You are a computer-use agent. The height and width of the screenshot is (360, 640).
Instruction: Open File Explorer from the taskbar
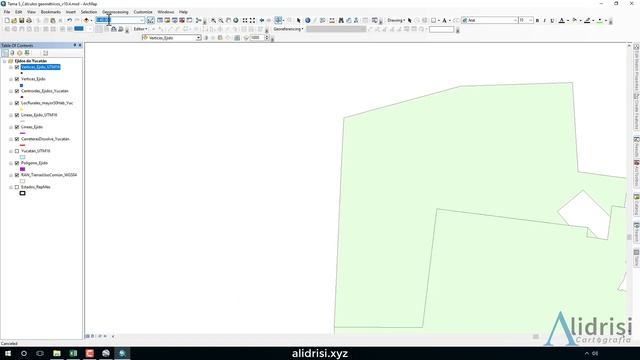point(57,353)
